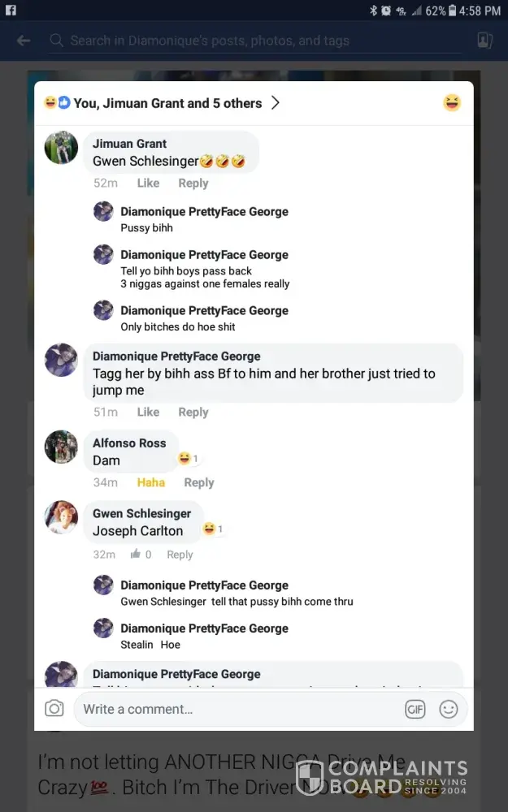Reply to Alfonso Ross's Dam comment
The image size is (508, 812).
click(198, 482)
